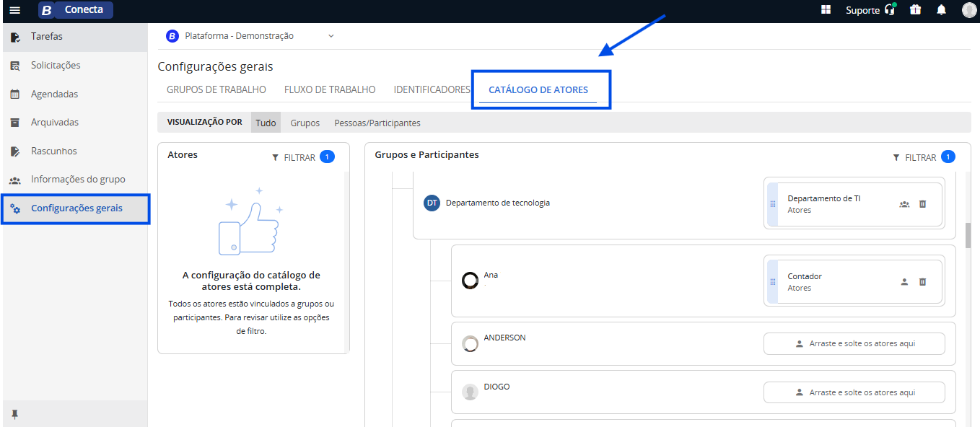
Task: Open Filtrar in Atores panel
Action: [x=294, y=157]
